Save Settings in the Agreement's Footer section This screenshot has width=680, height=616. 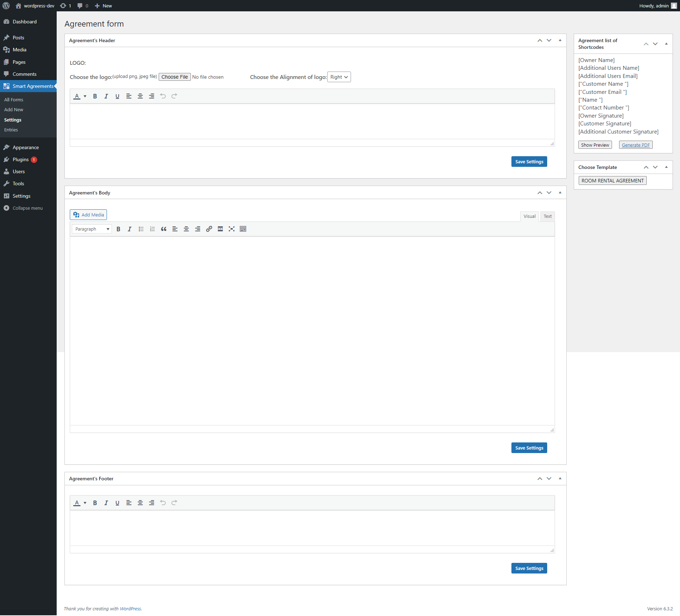pos(529,569)
